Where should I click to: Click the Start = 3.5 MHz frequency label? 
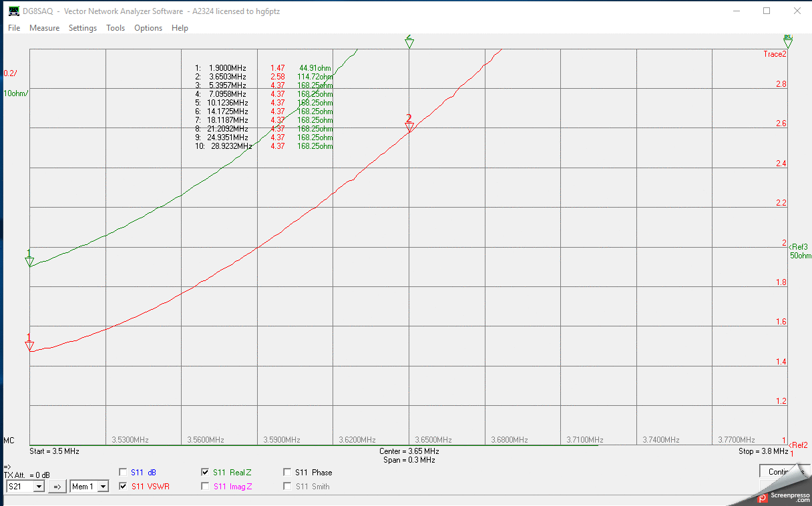click(54, 451)
